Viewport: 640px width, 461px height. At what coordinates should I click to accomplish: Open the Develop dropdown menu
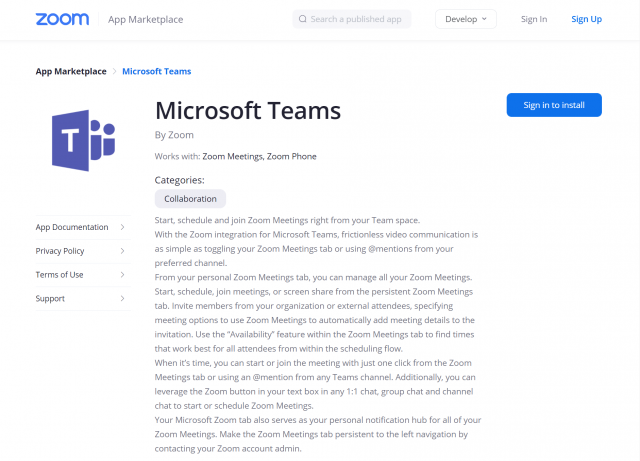(466, 19)
